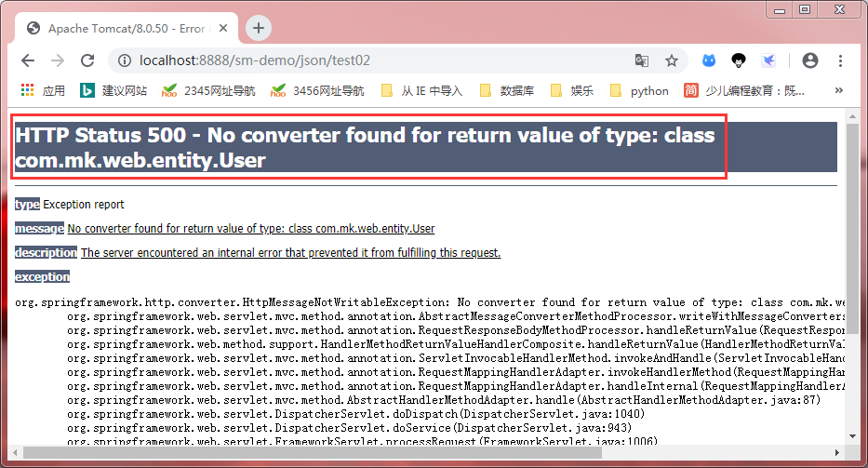
Task: Click the ServletInvocableHandlerMethod.invokeAndHandle line
Action: pyautogui.click(x=456, y=358)
